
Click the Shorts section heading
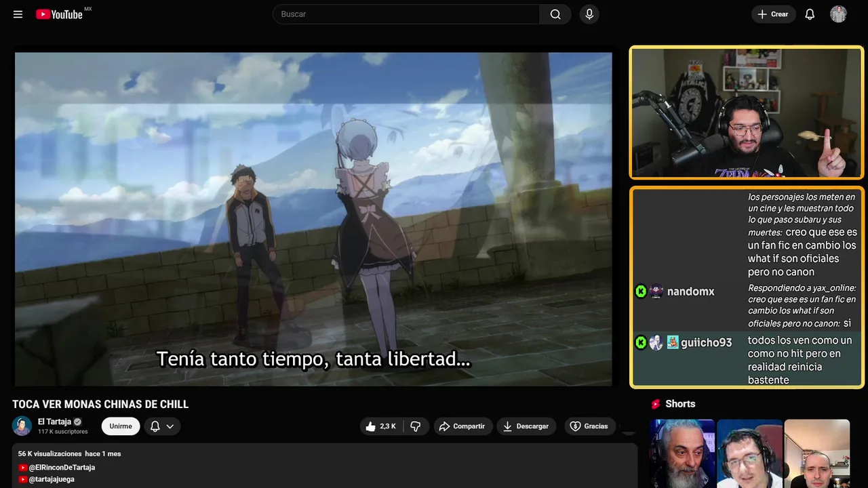(x=680, y=404)
